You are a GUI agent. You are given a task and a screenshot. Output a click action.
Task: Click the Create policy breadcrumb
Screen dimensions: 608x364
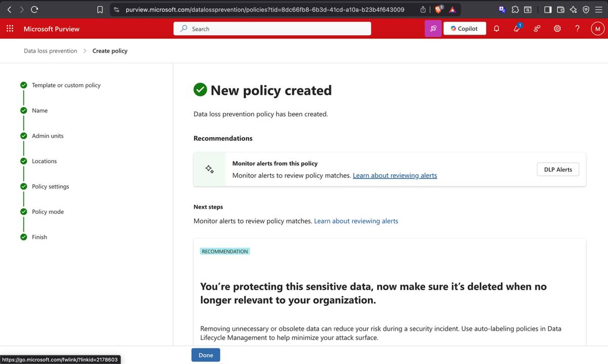[x=110, y=51]
